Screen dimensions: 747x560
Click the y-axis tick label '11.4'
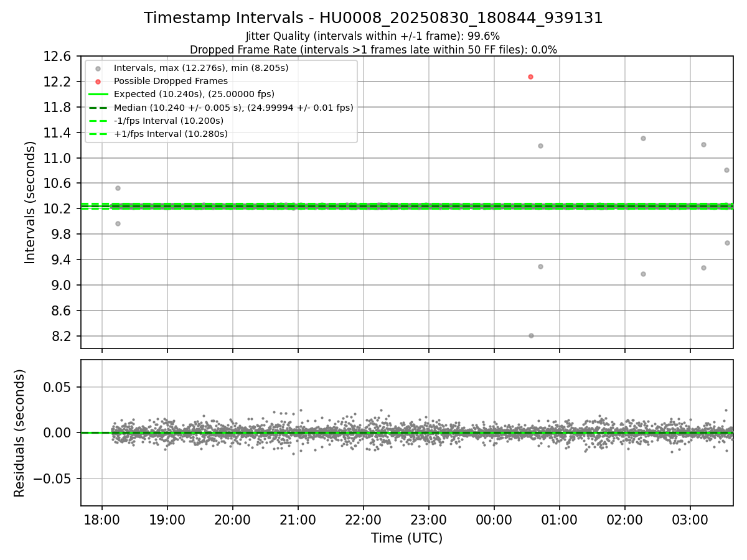(x=59, y=133)
